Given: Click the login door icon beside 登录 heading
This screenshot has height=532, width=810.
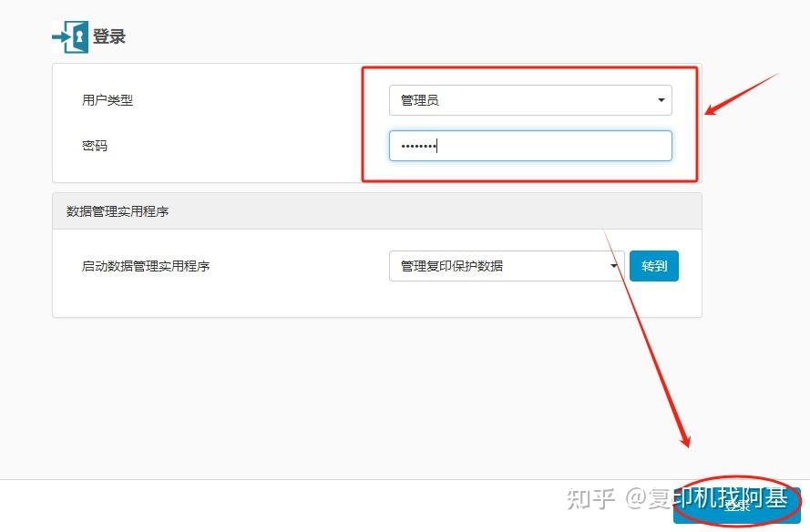Looking at the screenshot, I should [x=70, y=36].
